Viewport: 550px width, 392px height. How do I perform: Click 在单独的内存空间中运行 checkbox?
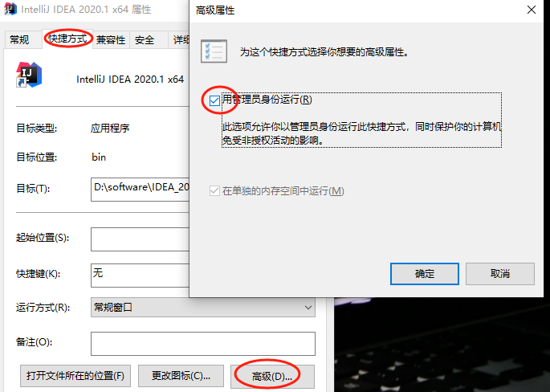click(214, 191)
